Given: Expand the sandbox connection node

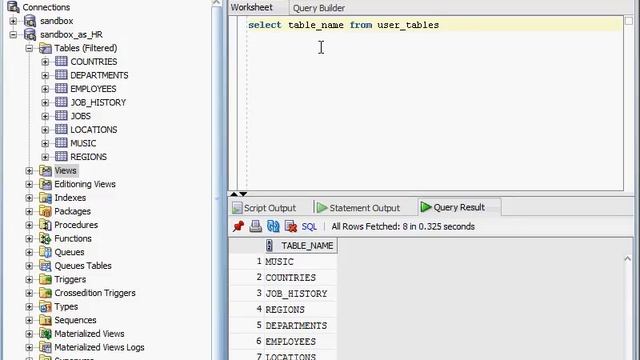Looking at the screenshot, I should coord(13,21).
